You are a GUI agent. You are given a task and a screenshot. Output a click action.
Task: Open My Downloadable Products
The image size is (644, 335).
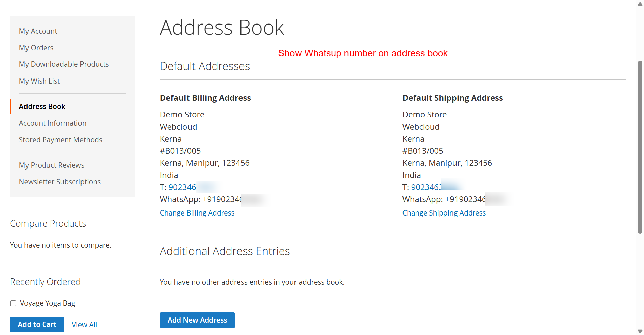[64, 64]
